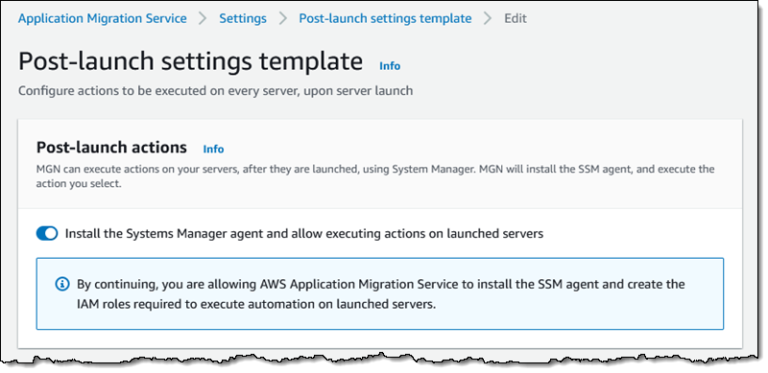Click the 'action you select.' description line

coord(78,185)
